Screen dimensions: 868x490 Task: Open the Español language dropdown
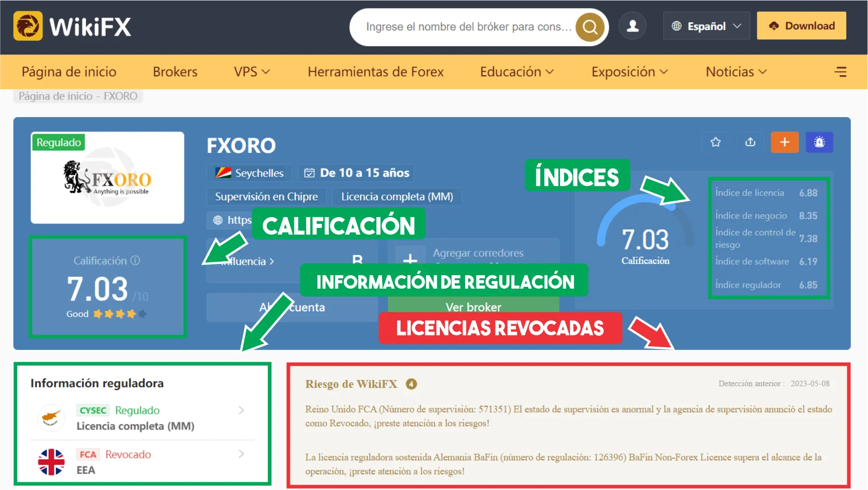coord(706,26)
